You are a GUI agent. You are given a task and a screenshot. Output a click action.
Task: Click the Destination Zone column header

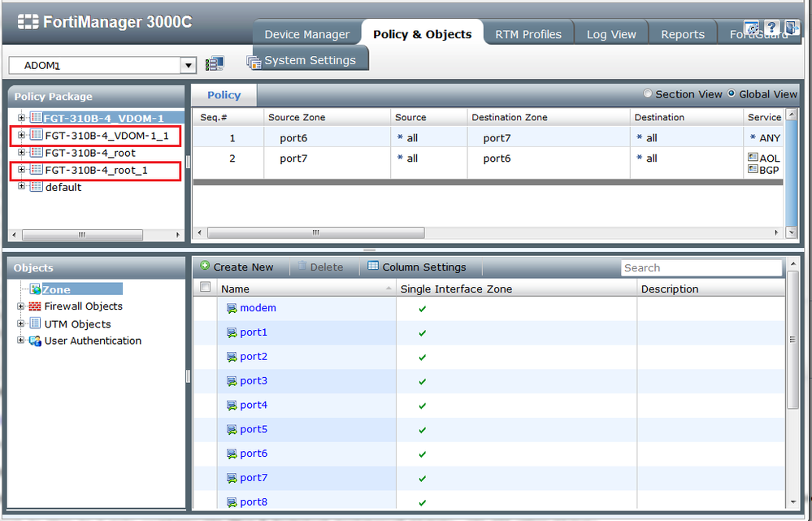tap(549, 118)
